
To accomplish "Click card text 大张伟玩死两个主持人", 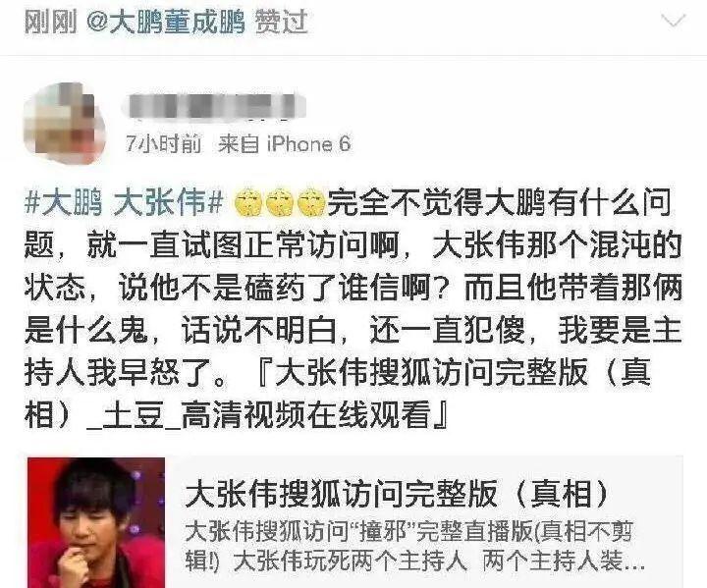I will (349, 561).
